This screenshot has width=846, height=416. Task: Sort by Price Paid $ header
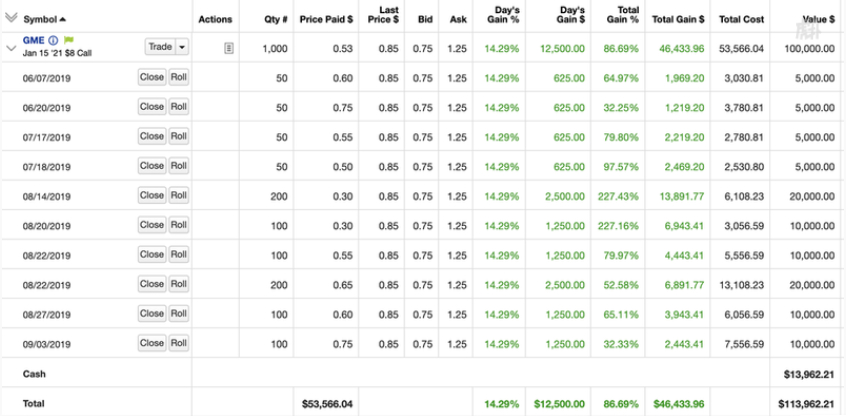326,19
